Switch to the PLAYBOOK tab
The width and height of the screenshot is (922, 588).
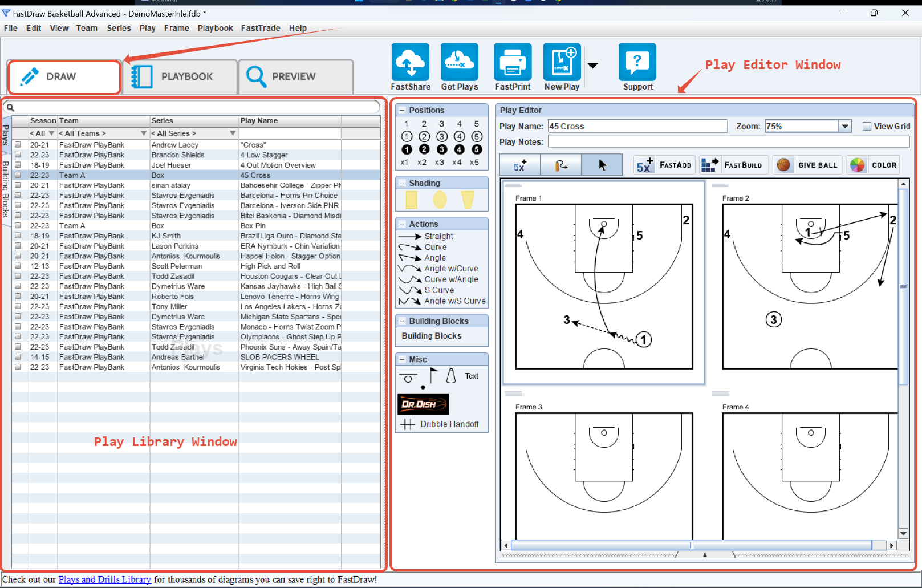[180, 76]
